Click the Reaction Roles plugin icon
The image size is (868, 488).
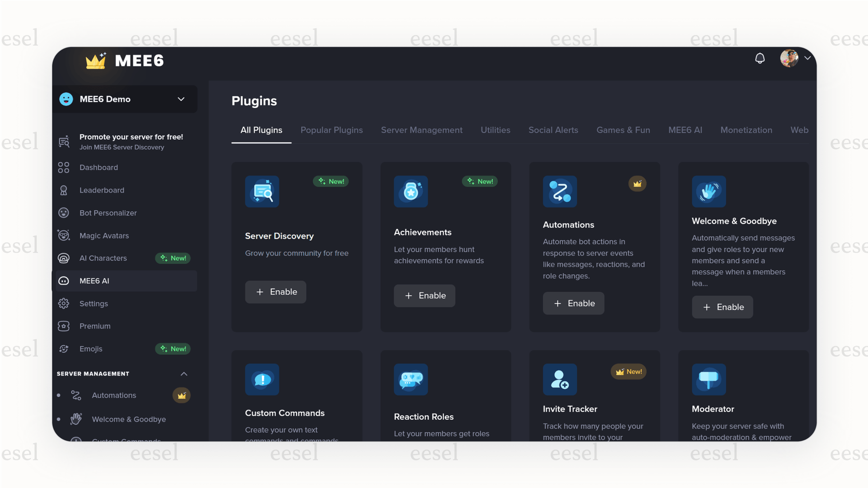tap(411, 380)
